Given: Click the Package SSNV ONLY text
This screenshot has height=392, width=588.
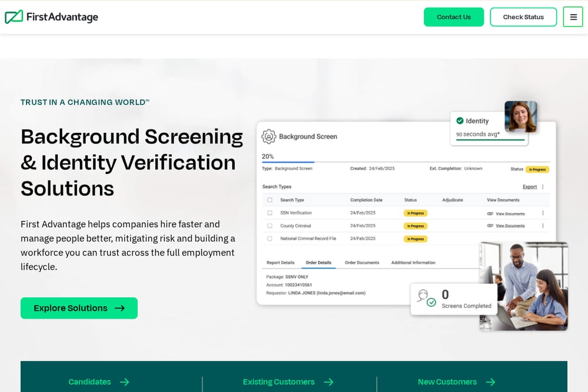Looking at the screenshot, I should click(x=288, y=277).
